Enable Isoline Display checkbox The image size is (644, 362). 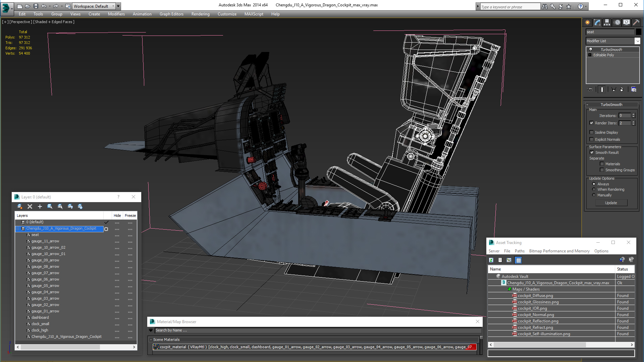tap(592, 132)
